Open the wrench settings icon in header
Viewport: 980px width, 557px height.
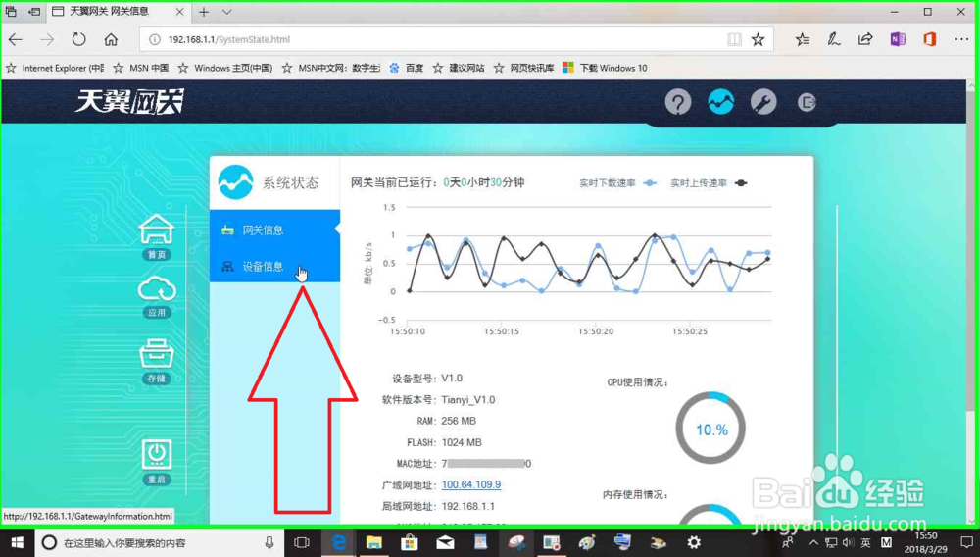click(x=763, y=102)
